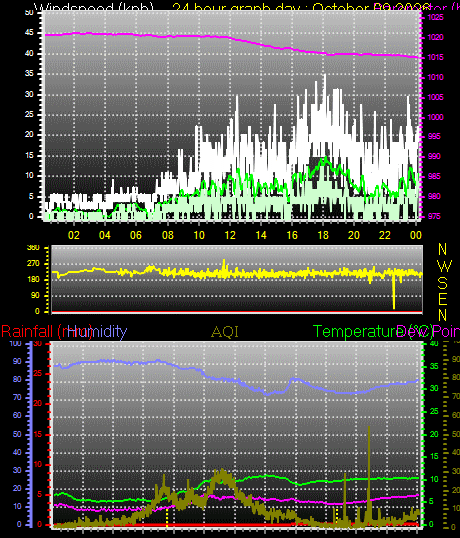This screenshot has height=538, width=460.
Task: Click the 25 label on windspeed axis
Action: pos(29,114)
